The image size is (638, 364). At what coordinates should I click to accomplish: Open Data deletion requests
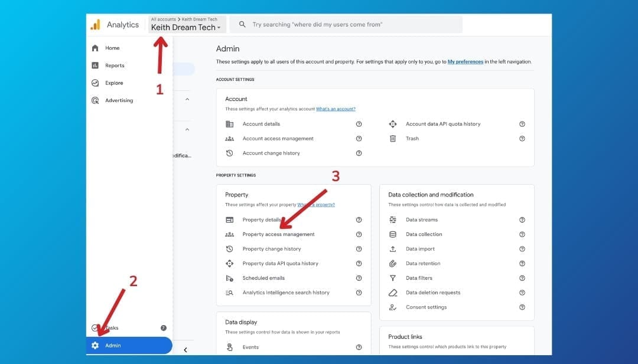click(x=434, y=293)
